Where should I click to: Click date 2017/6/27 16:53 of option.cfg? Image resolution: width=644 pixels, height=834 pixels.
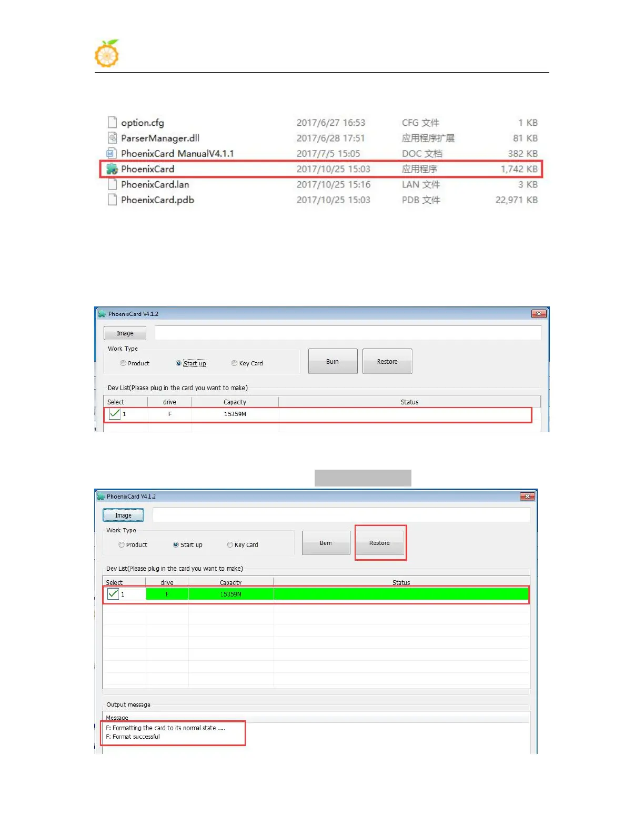330,123
